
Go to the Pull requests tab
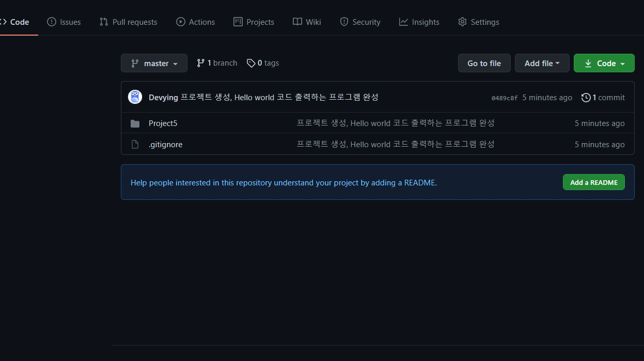pos(128,22)
